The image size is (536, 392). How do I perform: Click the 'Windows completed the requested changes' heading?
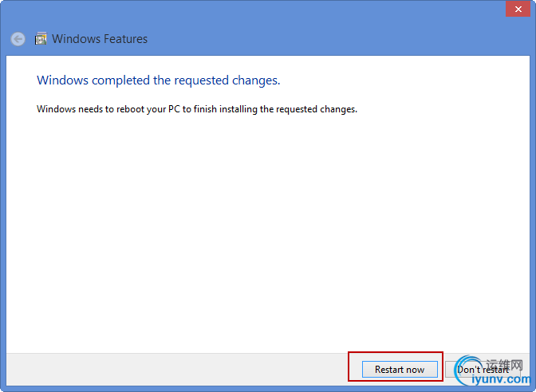click(x=159, y=80)
